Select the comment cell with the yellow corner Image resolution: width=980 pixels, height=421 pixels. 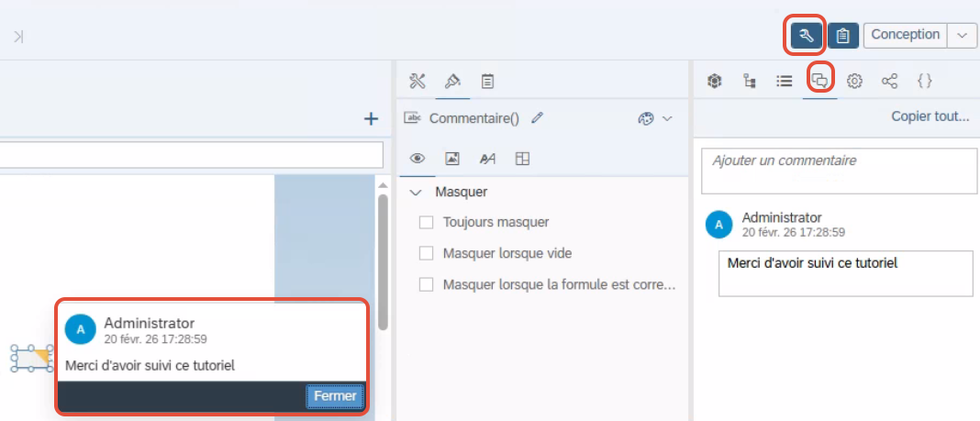point(32,358)
